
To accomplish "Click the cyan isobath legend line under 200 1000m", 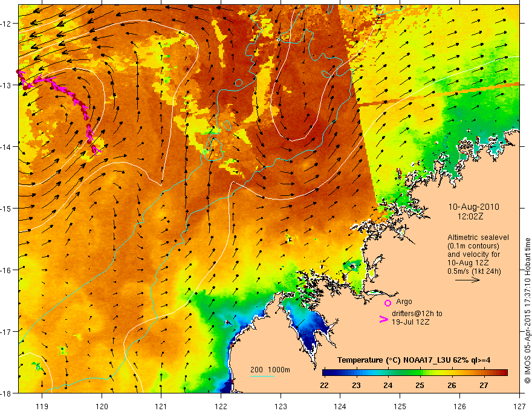I will tap(262, 376).
